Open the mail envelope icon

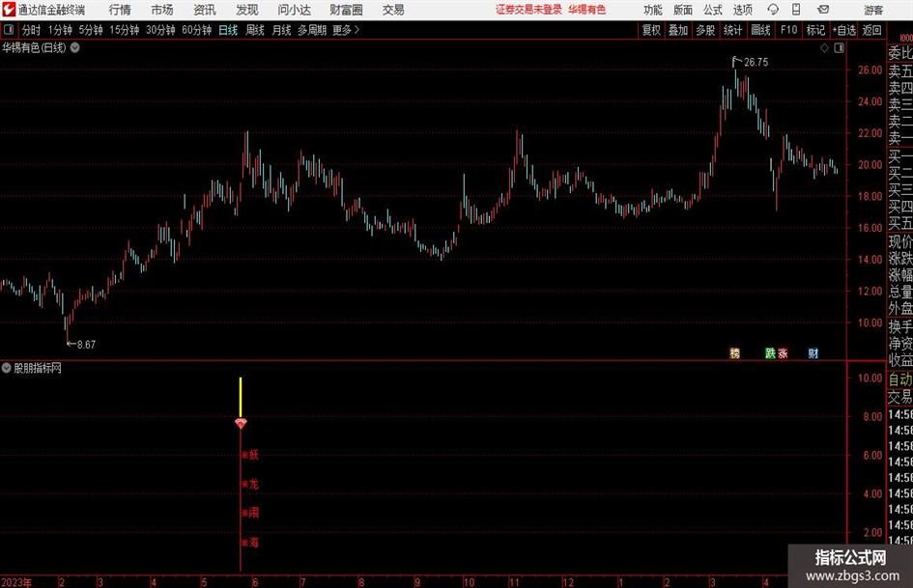point(823,10)
